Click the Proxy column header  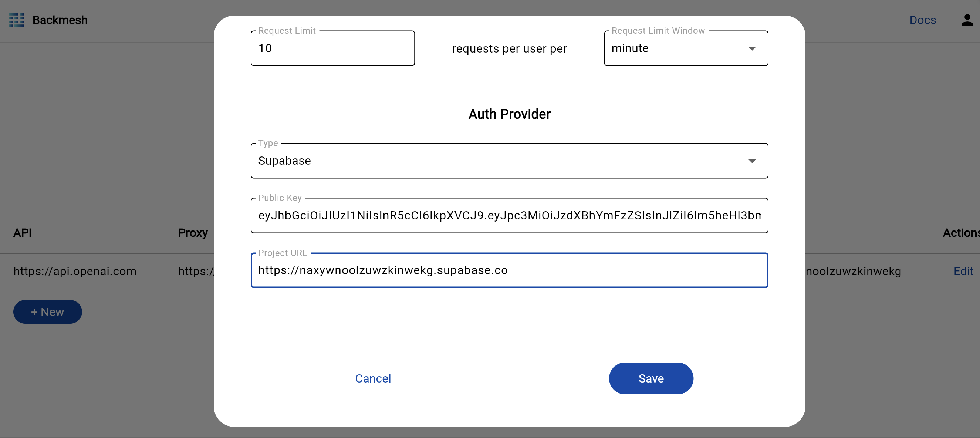193,233
